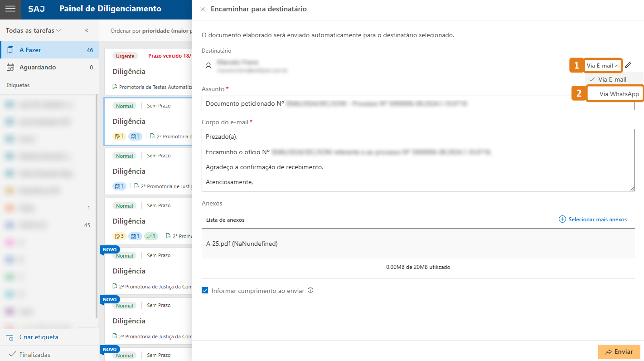Click the Enviar button
Image resolution: width=644 pixels, height=361 pixels.
click(x=619, y=351)
